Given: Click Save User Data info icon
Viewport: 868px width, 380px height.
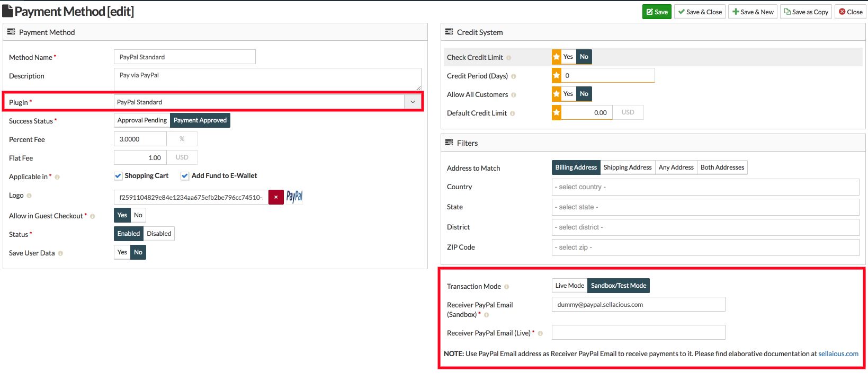Looking at the screenshot, I should 60,253.
